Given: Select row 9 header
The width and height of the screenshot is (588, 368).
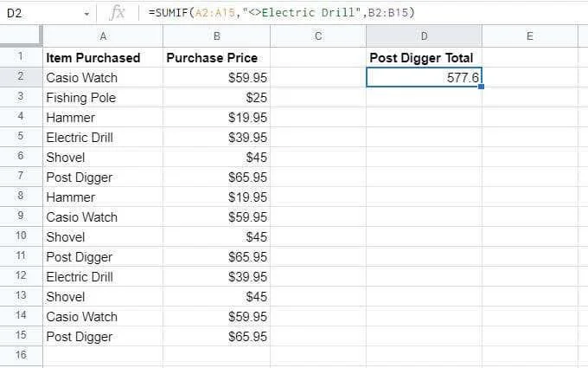Looking at the screenshot, I should [21, 216].
